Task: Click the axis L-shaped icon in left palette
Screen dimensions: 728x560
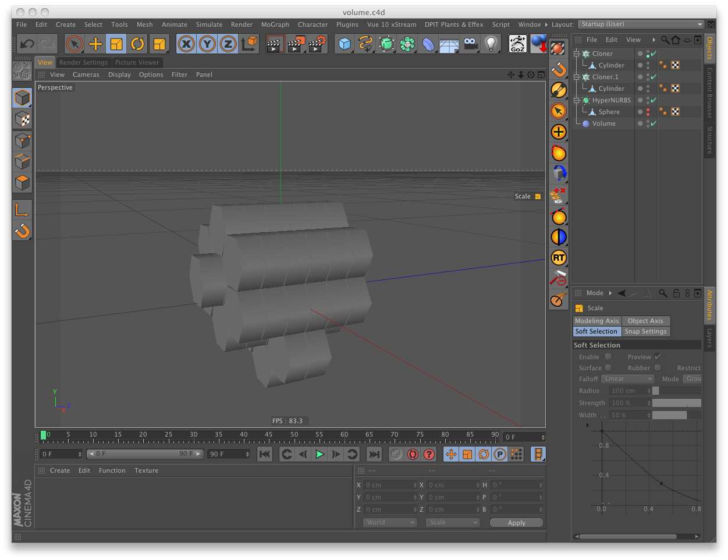Action: click(22, 210)
